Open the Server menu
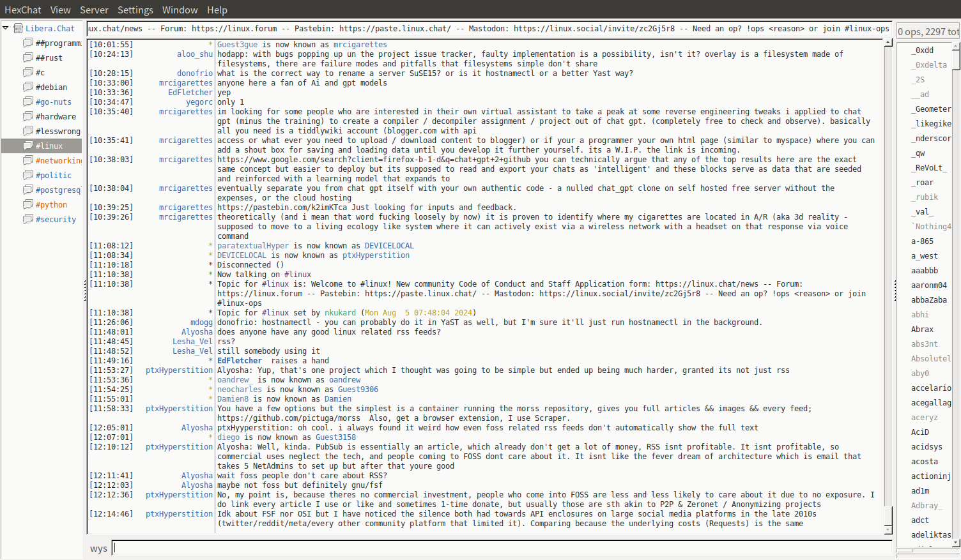 tap(94, 10)
